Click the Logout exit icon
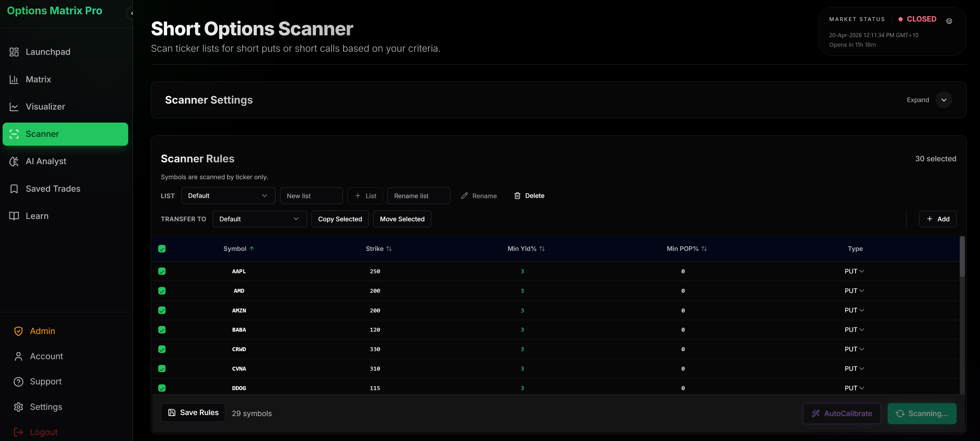 [18, 432]
